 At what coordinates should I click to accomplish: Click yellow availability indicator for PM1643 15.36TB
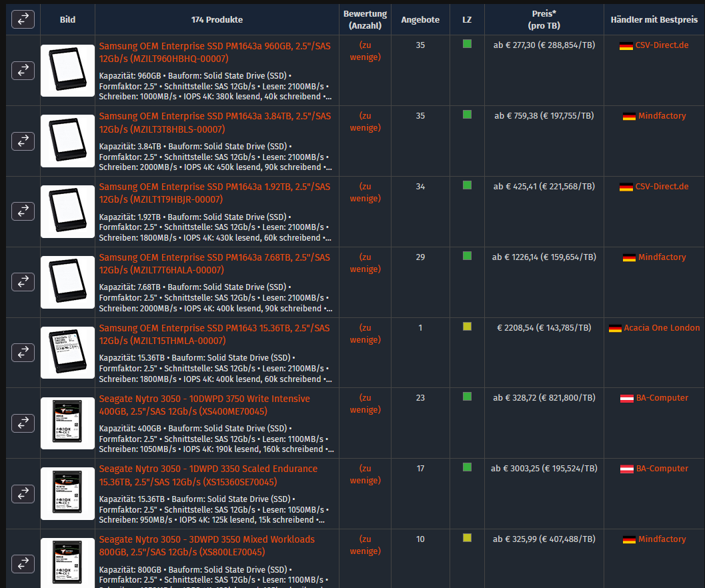[x=467, y=327]
